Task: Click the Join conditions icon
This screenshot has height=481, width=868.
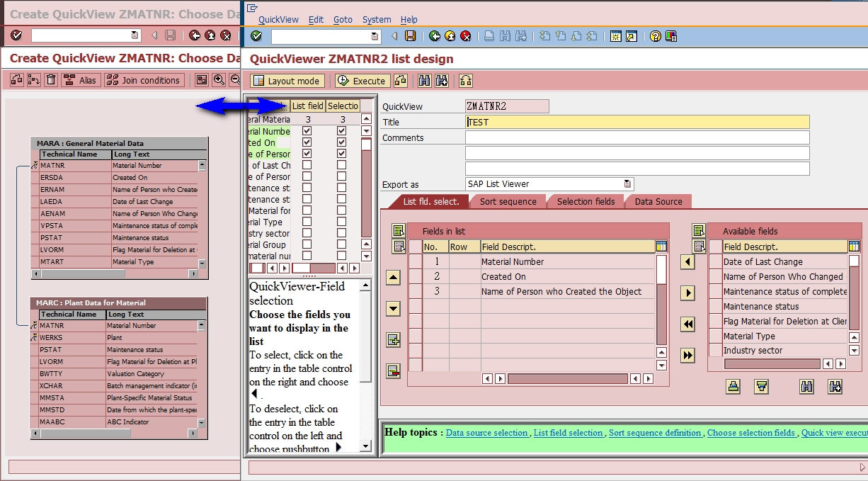Action: tap(144, 80)
